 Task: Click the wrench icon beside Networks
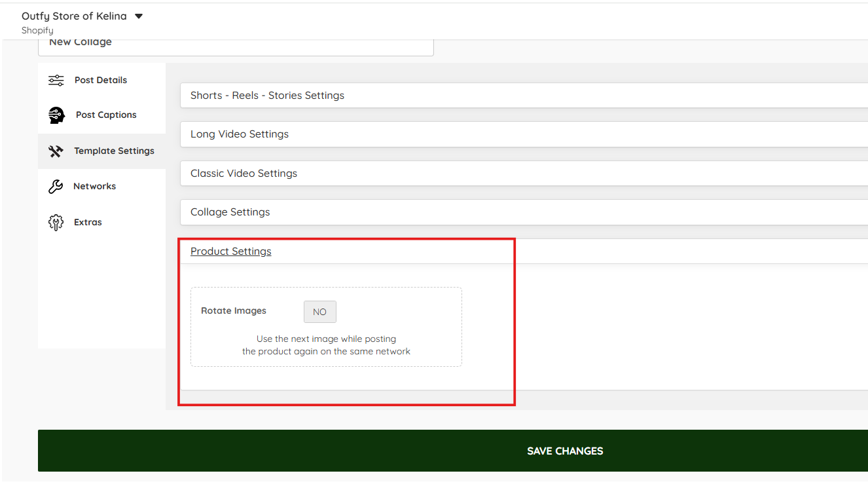(56, 187)
